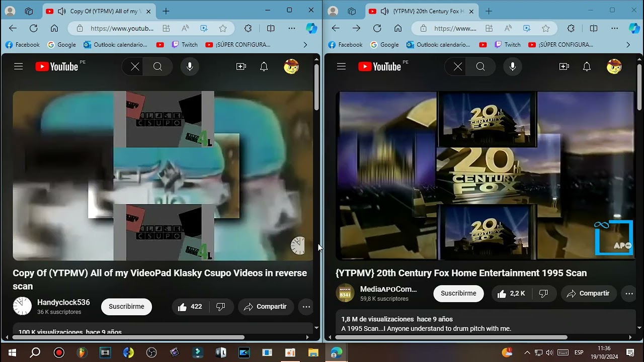The height and width of the screenshot is (362, 644).
Task: Start voice search microphone in right window
Action: (513, 66)
